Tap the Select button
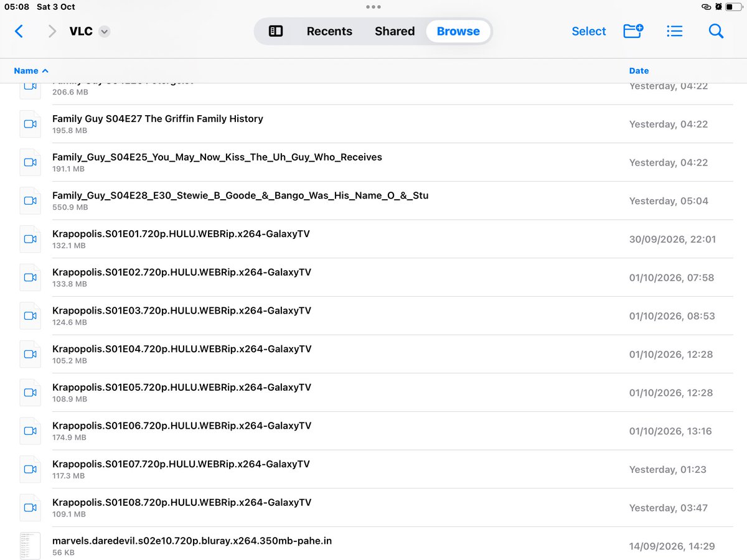The width and height of the screenshot is (747, 560). coord(589,31)
